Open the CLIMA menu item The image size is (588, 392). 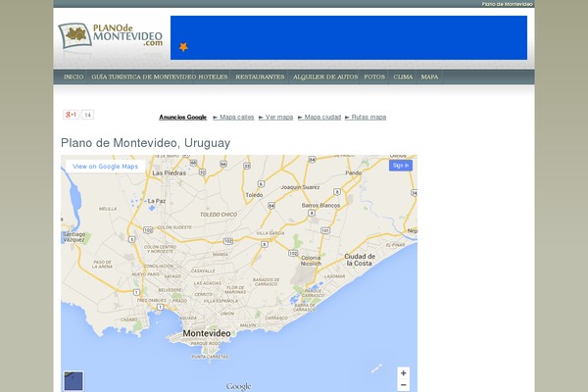[403, 76]
